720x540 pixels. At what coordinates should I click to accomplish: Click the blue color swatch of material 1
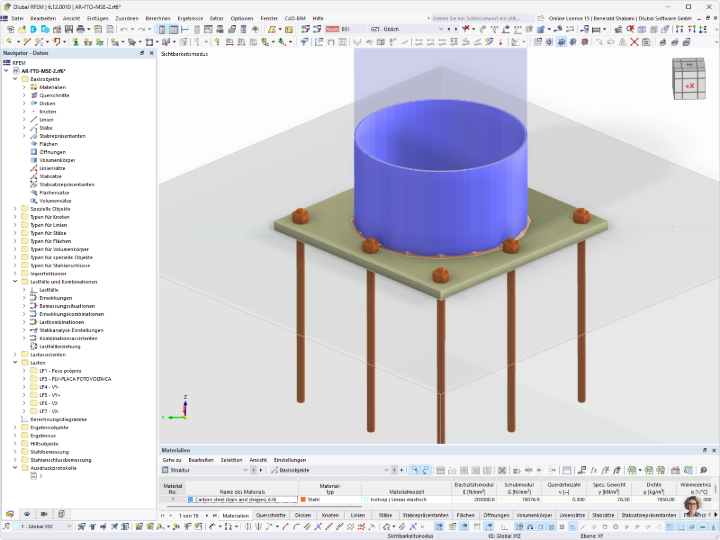190,499
